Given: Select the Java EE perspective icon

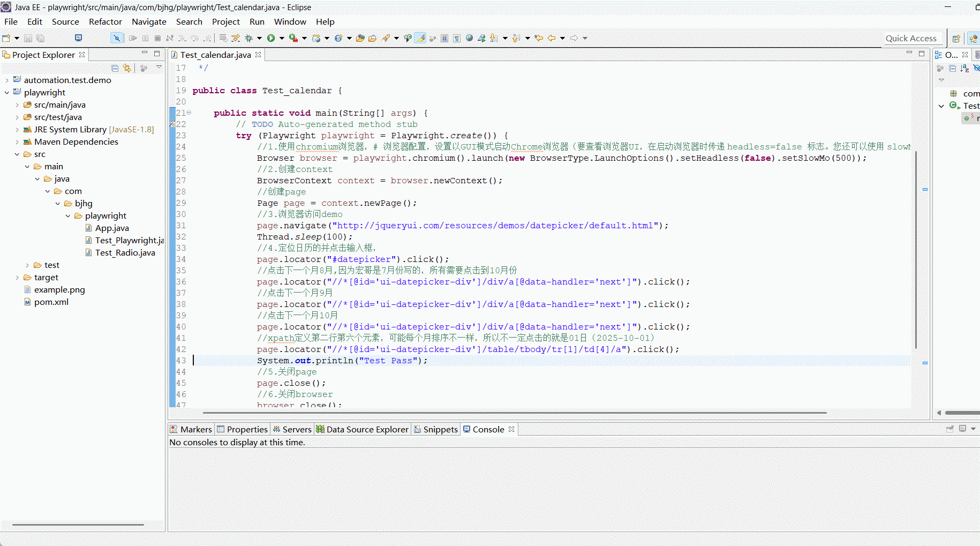Looking at the screenshot, I should click(974, 39).
